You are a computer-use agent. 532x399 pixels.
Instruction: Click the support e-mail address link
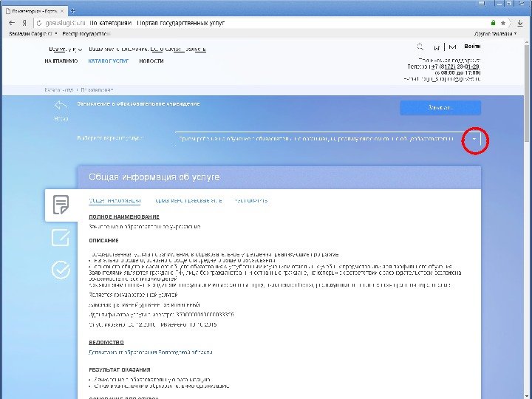coord(451,79)
